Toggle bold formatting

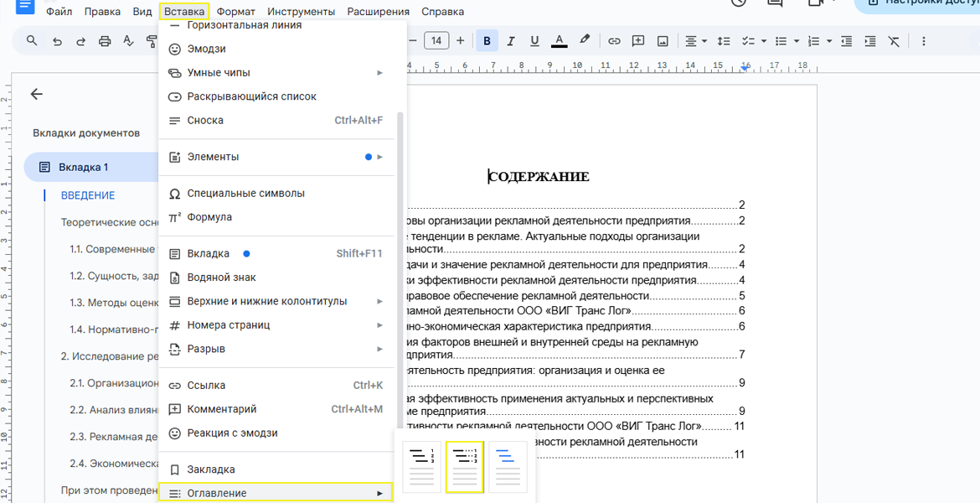pos(487,41)
